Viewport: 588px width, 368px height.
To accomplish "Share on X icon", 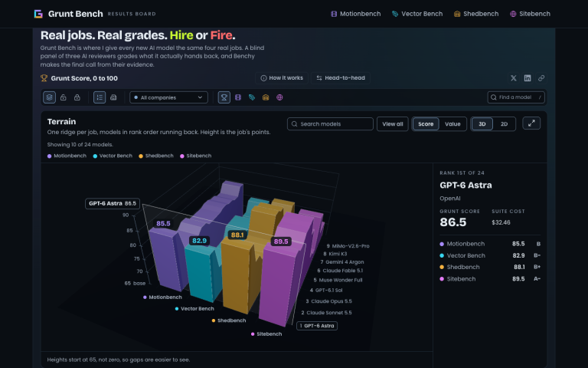I will pyautogui.click(x=514, y=78).
